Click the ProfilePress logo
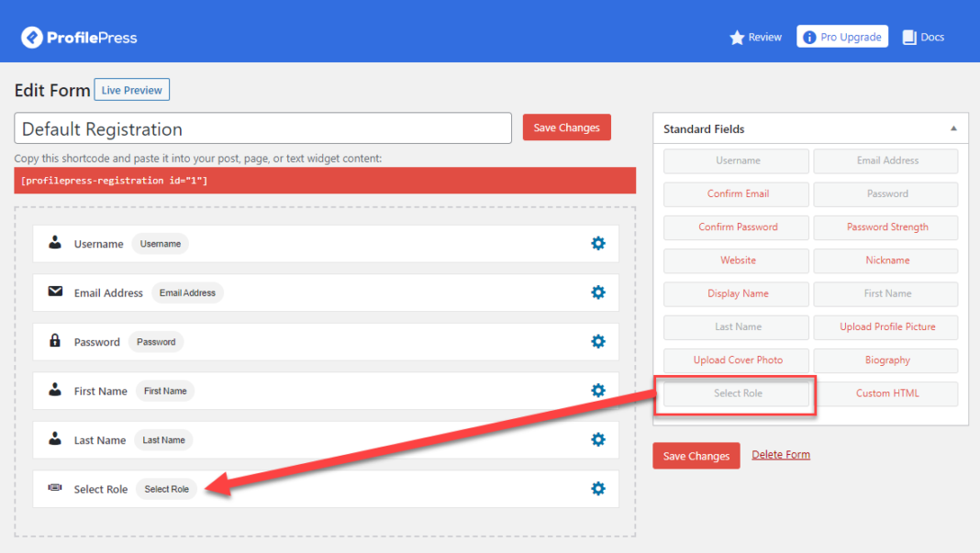Viewport: 980px width, 553px height. click(79, 38)
